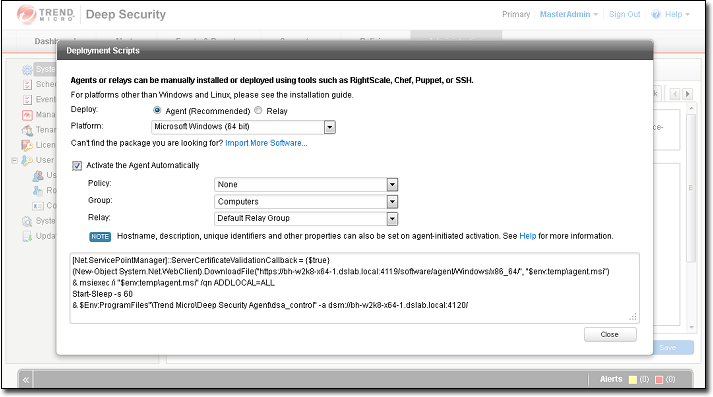This screenshot has width=713, height=397.
Task: Click yellow warning alerts swatch
Action: click(633, 380)
